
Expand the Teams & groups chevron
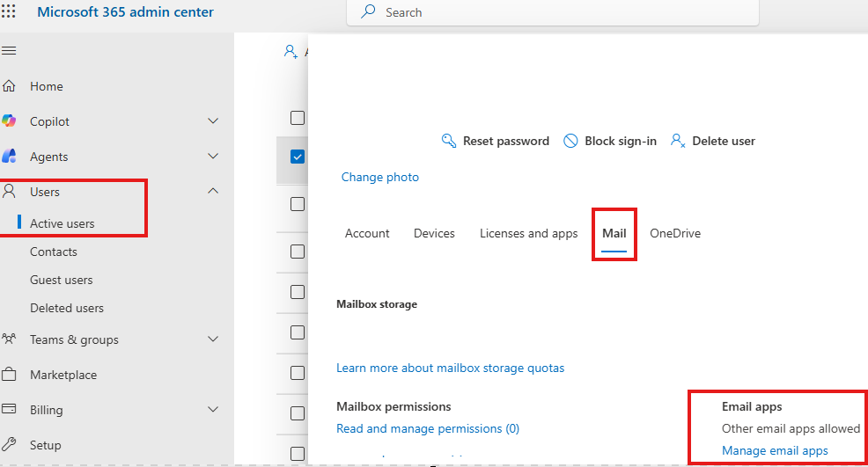[x=213, y=339]
